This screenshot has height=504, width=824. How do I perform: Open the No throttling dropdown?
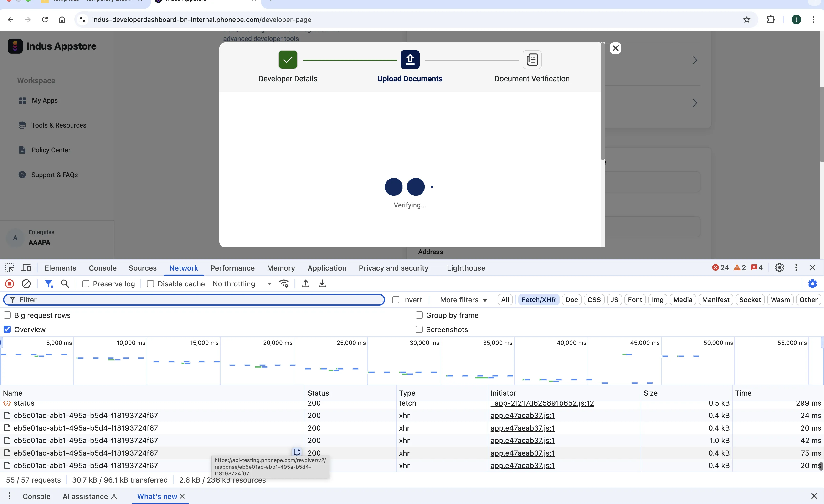[x=242, y=284]
